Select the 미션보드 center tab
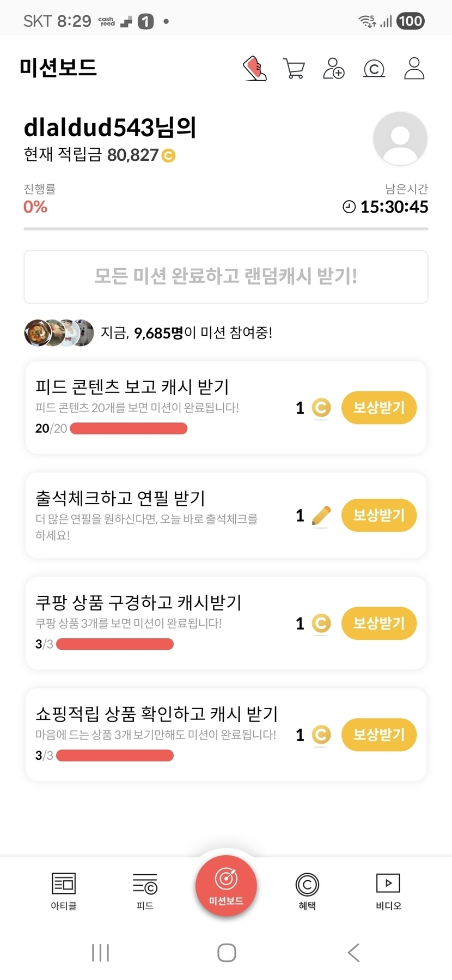452x980 pixels. [226, 886]
